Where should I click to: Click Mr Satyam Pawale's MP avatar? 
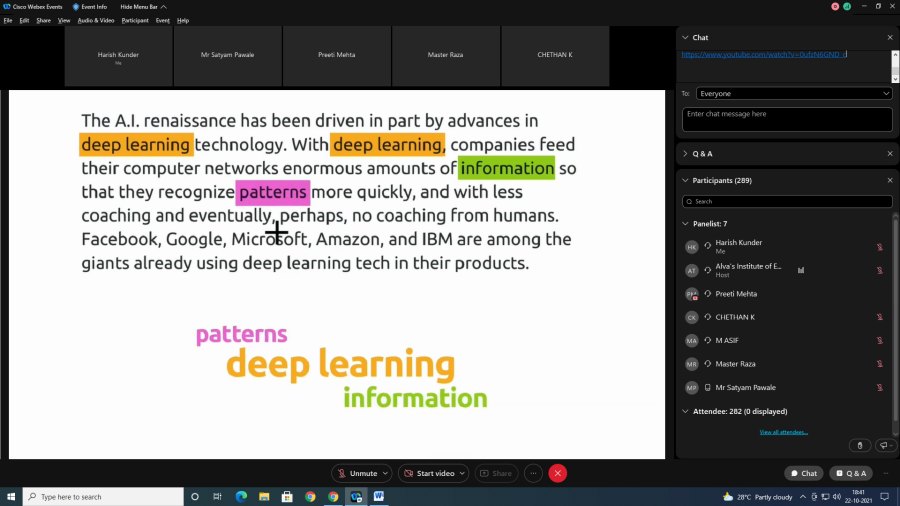tap(692, 388)
